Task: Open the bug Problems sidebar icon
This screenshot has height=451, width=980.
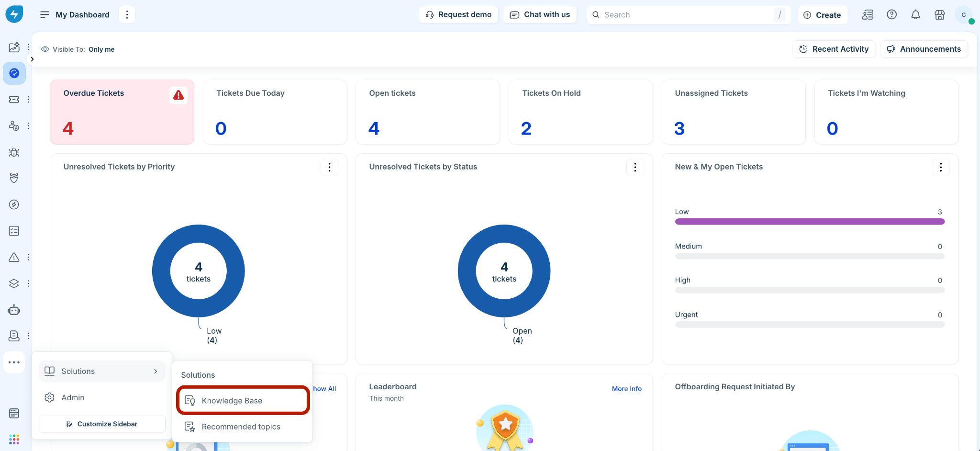Action: click(x=14, y=152)
